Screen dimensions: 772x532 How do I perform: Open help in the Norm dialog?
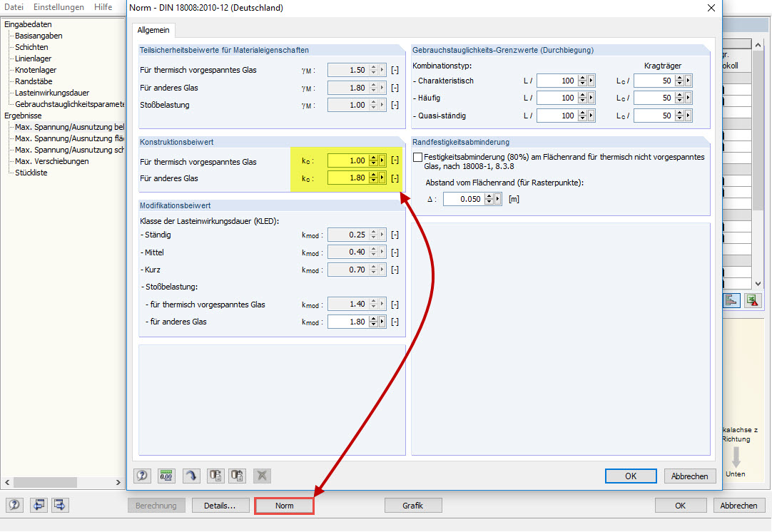[142, 476]
